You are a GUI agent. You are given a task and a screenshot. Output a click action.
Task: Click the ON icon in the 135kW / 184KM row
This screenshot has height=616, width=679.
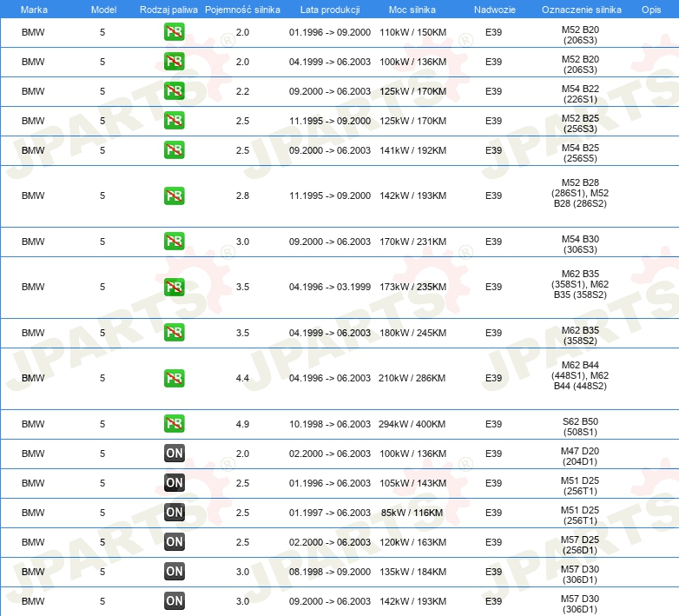174,571
